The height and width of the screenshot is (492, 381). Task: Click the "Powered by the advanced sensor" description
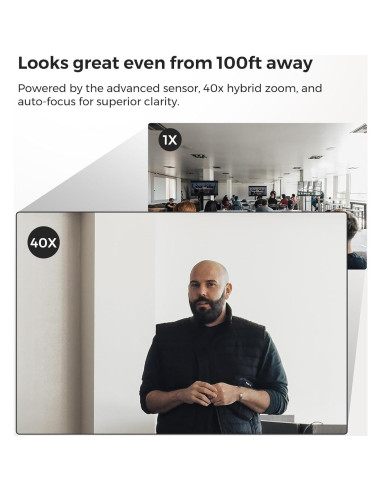(x=170, y=95)
